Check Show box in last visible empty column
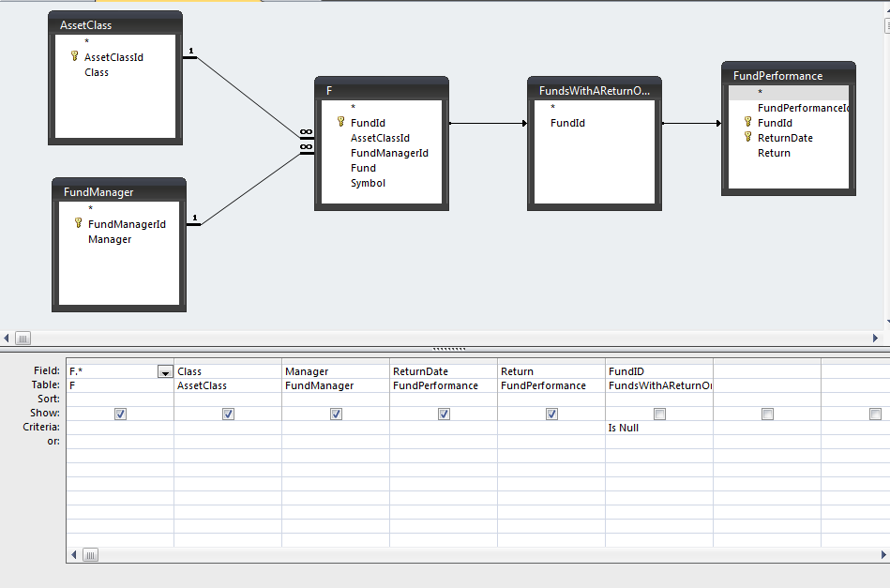This screenshot has width=890, height=588. (x=875, y=415)
